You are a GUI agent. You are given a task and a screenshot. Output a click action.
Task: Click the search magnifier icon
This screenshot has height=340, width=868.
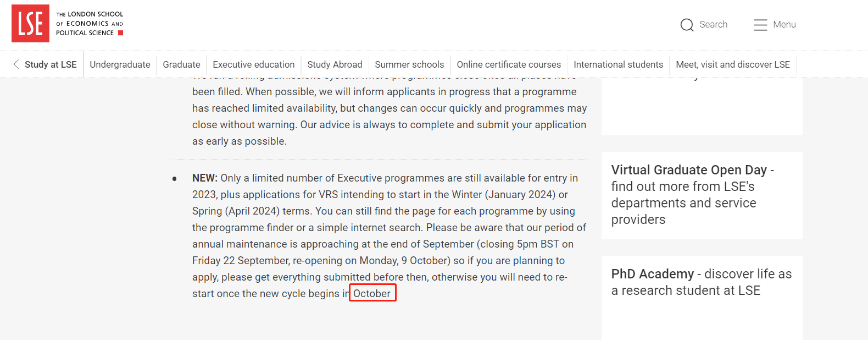[x=687, y=25]
